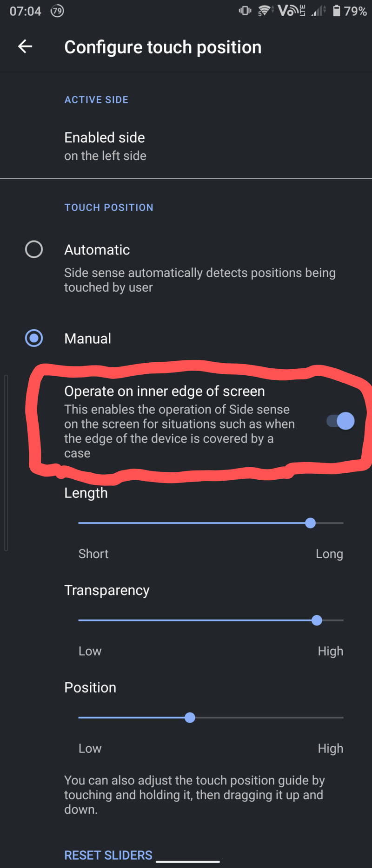
Task: Select the Manual radio button
Action: click(x=34, y=338)
